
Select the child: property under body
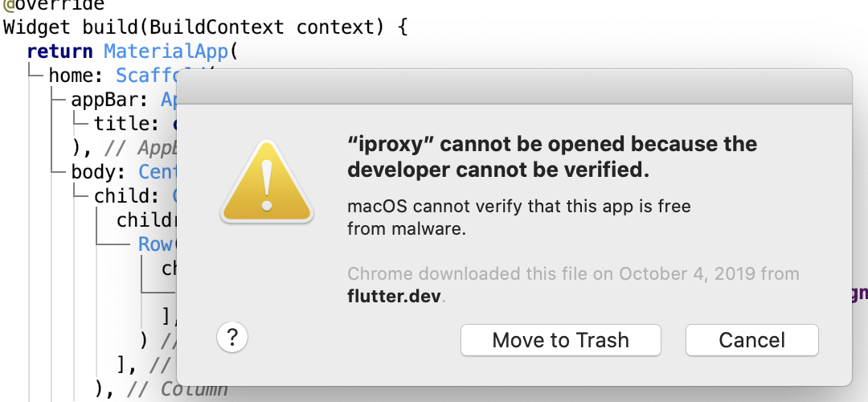[x=127, y=196]
